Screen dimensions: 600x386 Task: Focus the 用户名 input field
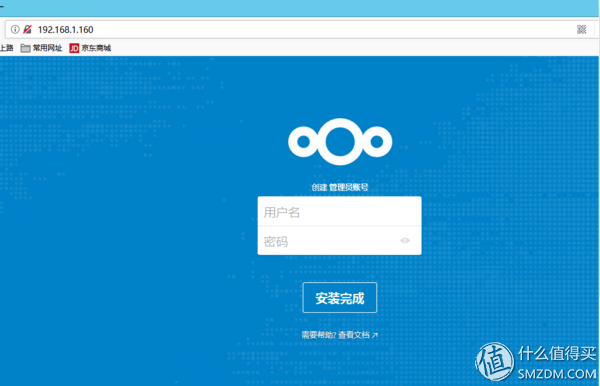coord(339,212)
